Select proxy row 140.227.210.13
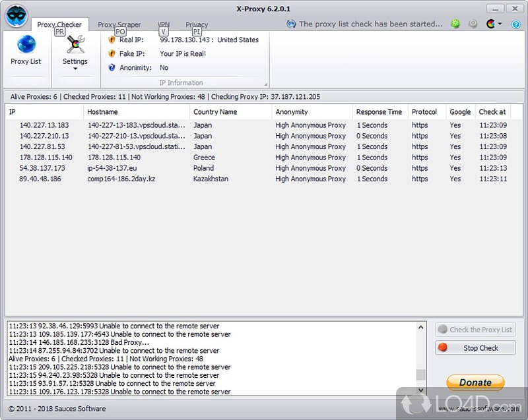The width and height of the screenshot is (528, 420). coord(263,136)
